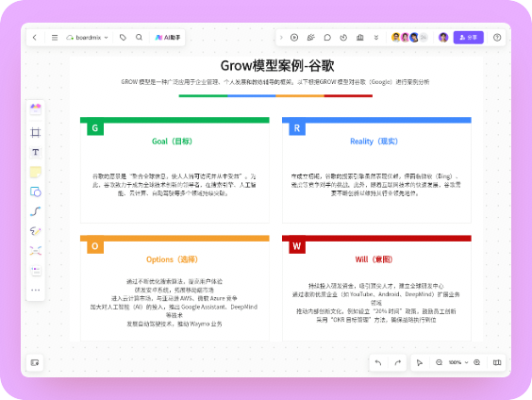Undo the last action

coord(378,362)
